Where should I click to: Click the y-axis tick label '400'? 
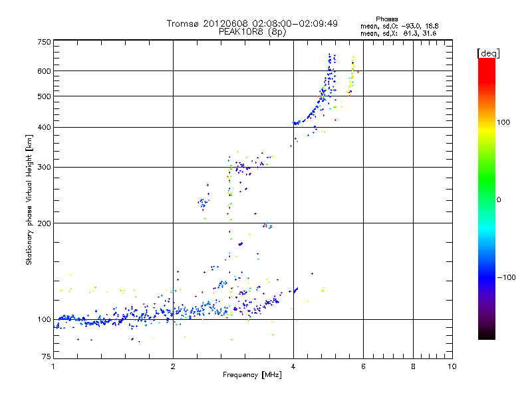coord(44,128)
